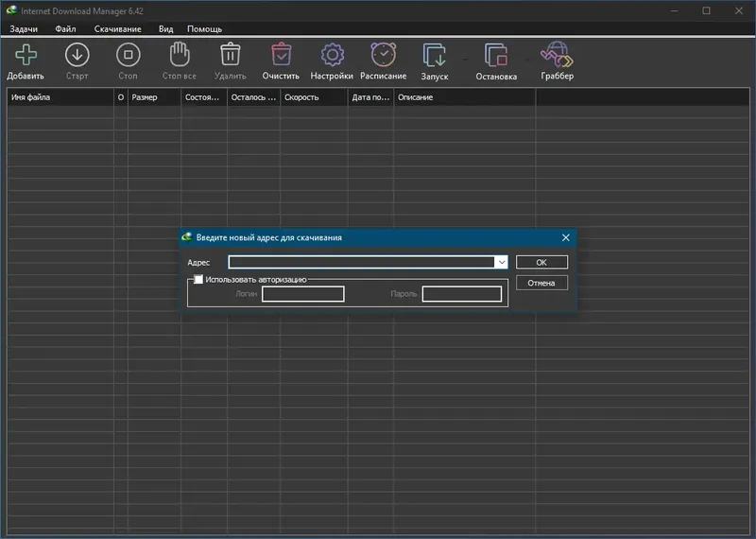The width and height of the screenshot is (756, 539).
Task: Click the Осталось ... column header
Action: pos(253,97)
